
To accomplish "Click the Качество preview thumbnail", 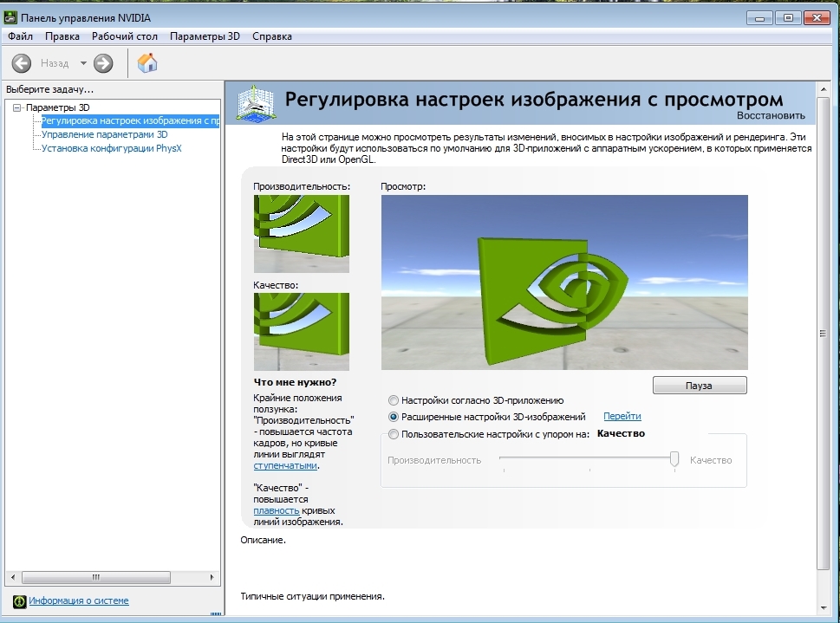I will point(301,332).
